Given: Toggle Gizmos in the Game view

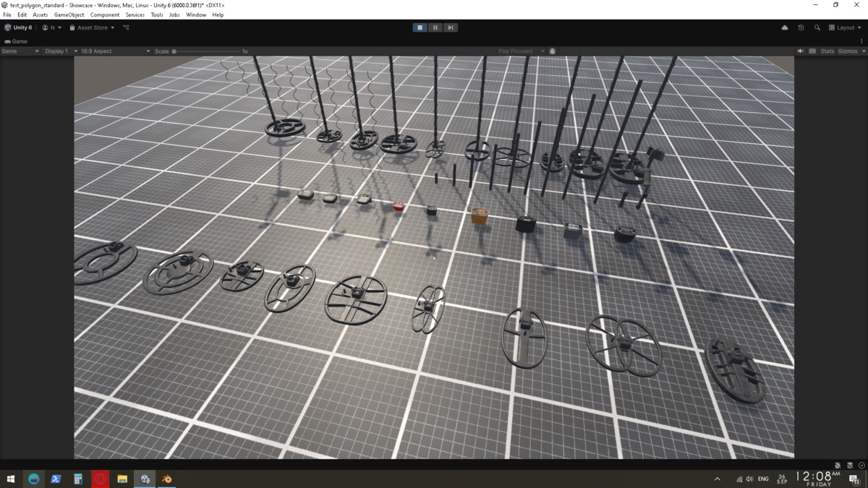Looking at the screenshot, I should 847,51.
